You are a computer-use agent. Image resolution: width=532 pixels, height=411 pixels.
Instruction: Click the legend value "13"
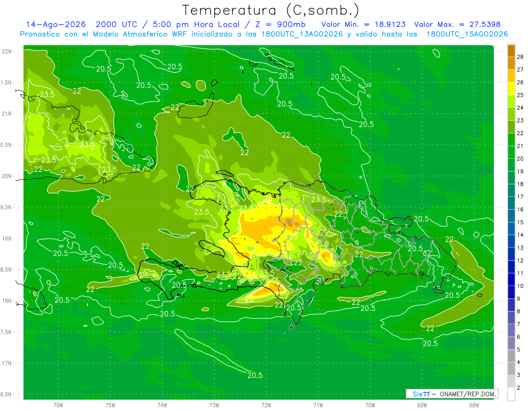[x=520, y=248]
